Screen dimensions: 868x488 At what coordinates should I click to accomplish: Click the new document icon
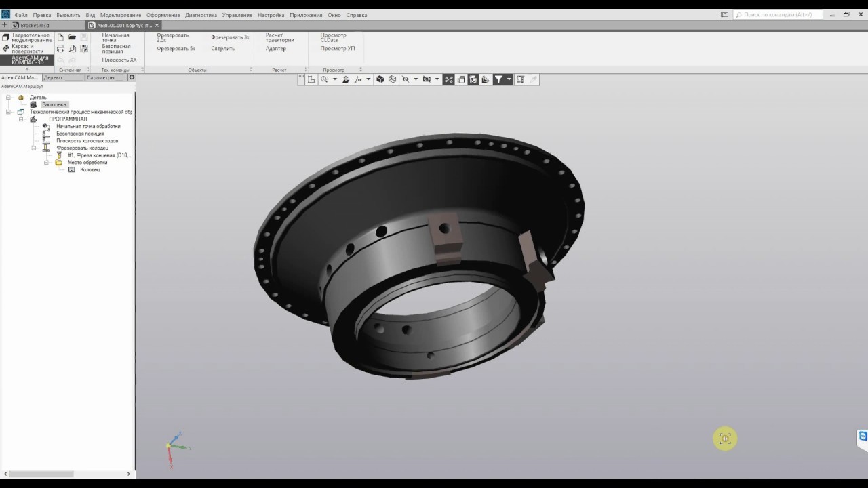tap(60, 37)
